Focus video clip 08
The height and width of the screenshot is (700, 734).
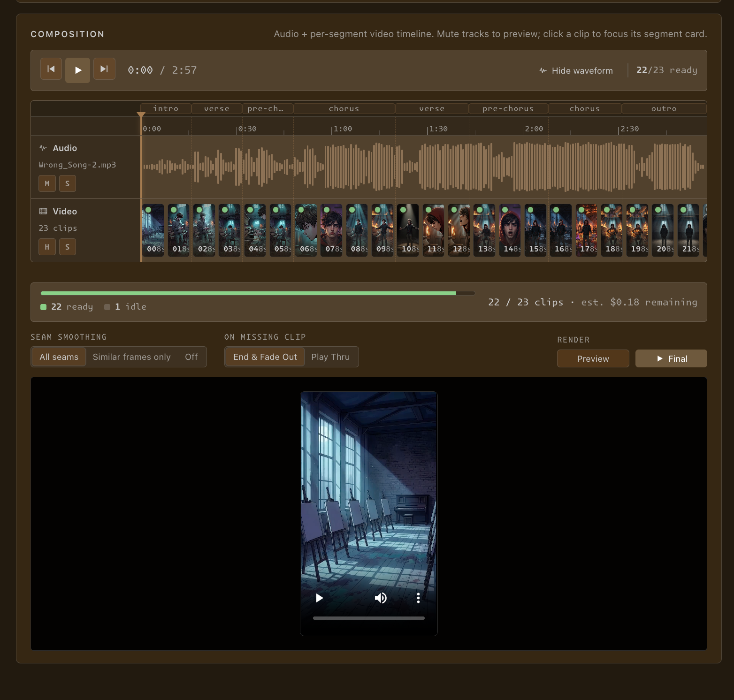[357, 230]
